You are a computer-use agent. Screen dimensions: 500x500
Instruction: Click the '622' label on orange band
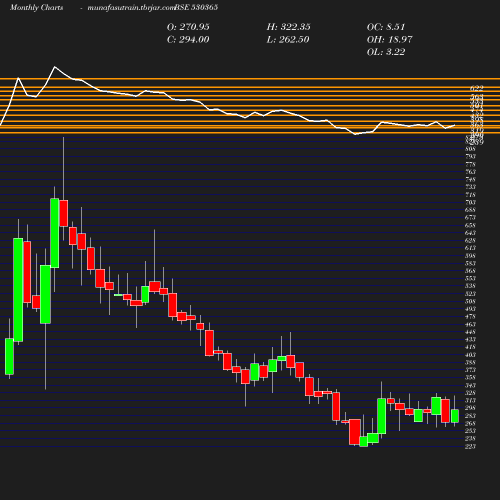pyautogui.click(x=477, y=89)
